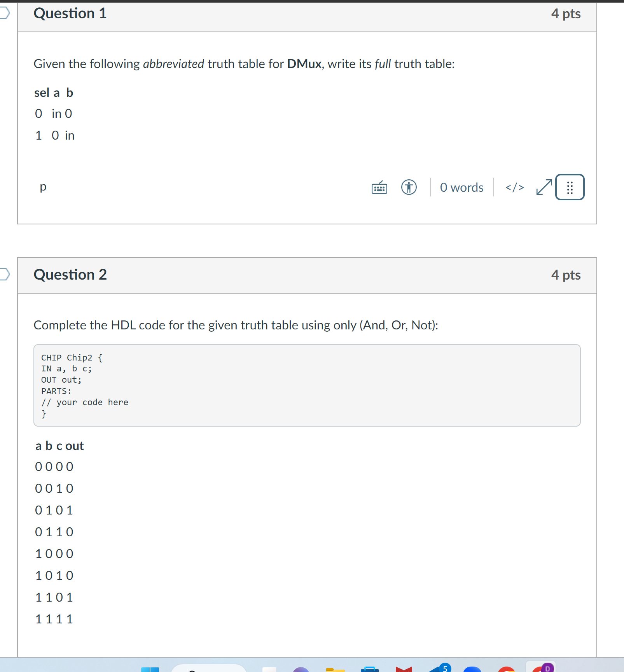Open File Explorer from the taskbar
624x672 pixels.
[334, 670]
